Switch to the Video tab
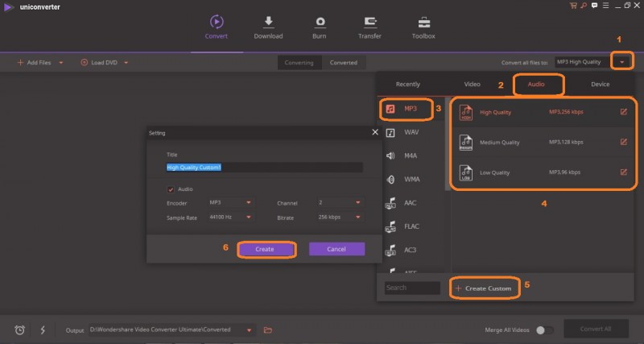 point(472,85)
